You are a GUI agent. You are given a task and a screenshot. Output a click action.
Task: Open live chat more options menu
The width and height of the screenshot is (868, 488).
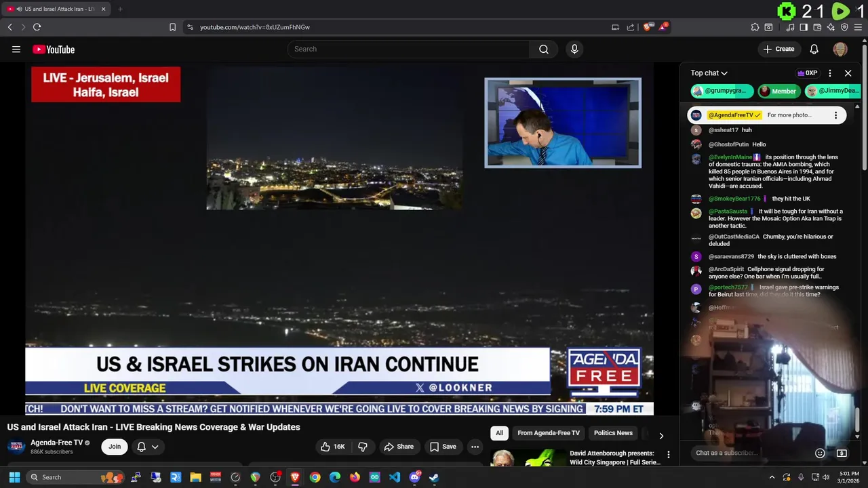coord(830,73)
